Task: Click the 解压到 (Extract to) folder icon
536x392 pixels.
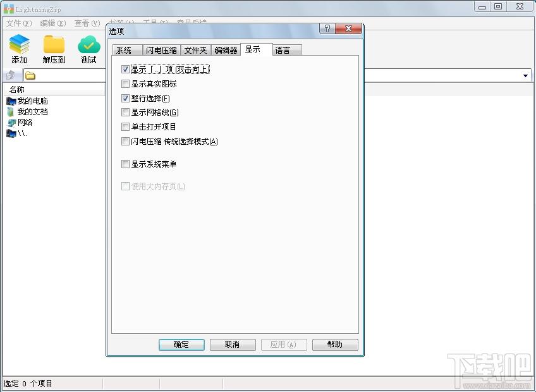Action: click(x=54, y=44)
